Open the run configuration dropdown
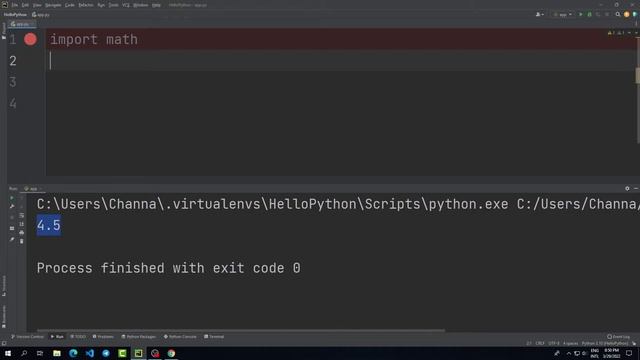640x360 pixels. tap(562, 15)
